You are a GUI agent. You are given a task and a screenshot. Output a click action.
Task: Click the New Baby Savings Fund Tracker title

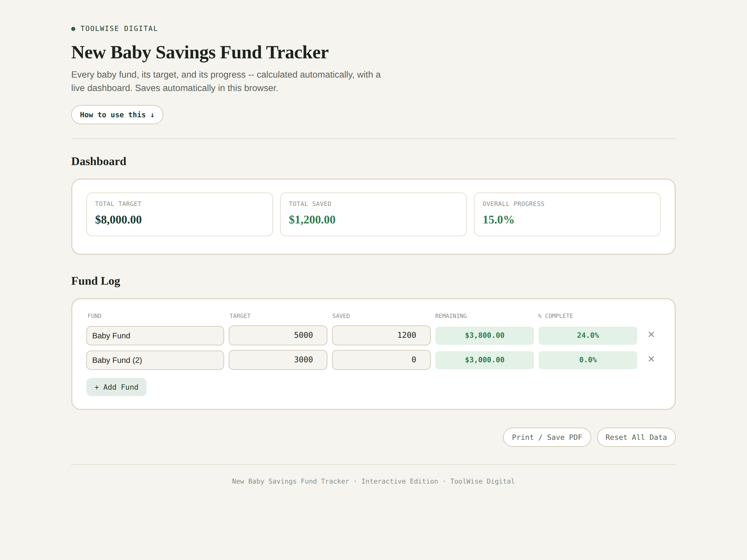click(x=200, y=52)
